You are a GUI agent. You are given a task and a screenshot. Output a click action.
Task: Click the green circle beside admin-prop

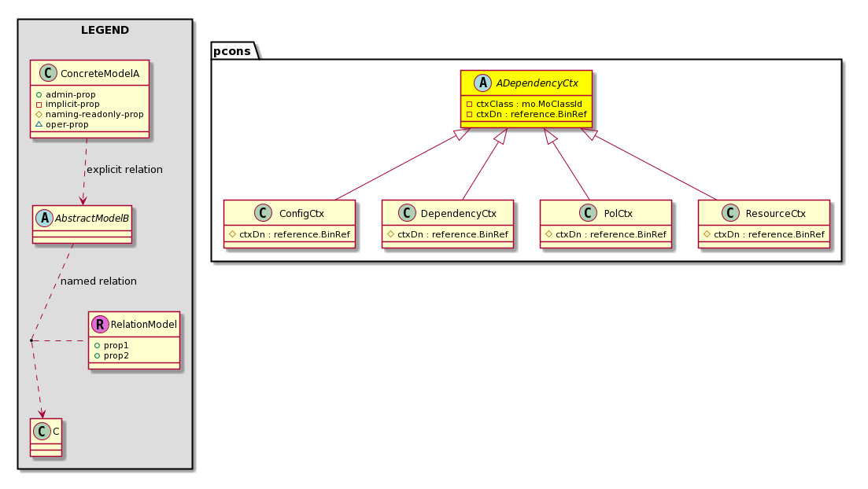39,94
